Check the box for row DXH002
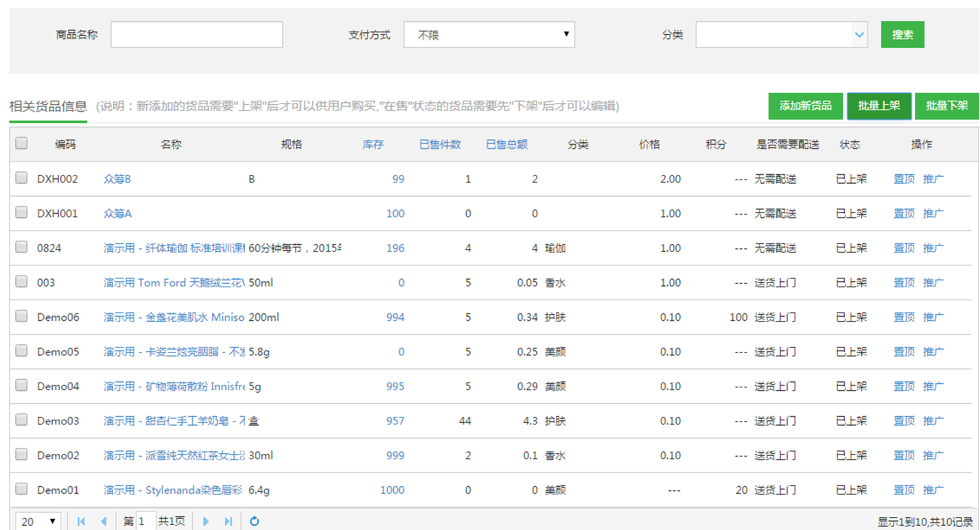980x530 pixels. [22, 178]
